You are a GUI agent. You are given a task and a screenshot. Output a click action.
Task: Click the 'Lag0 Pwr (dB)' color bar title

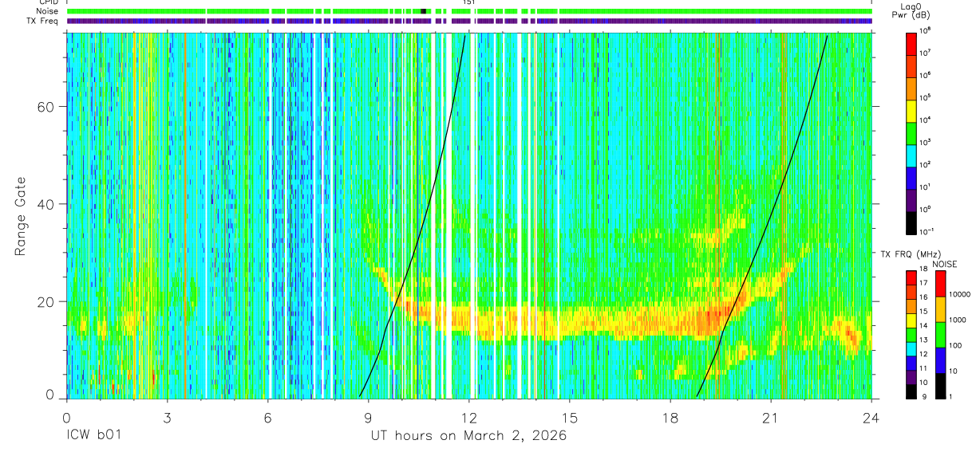[x=911, y=11]
